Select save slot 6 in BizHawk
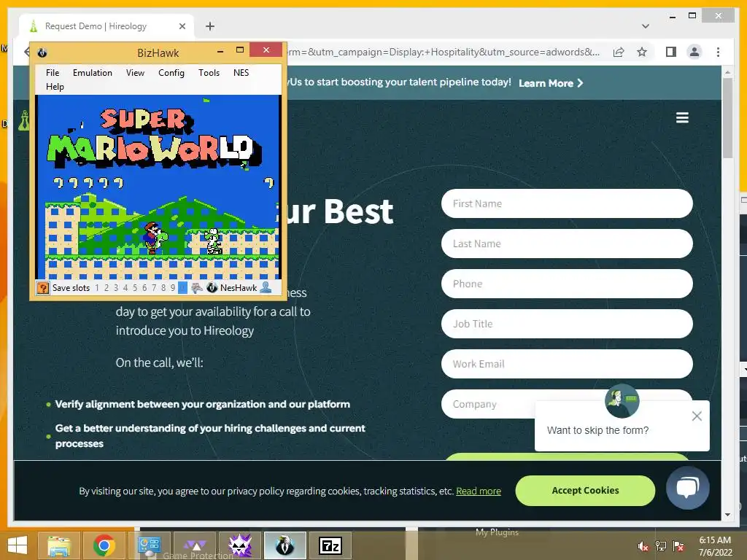Image resolution: width=747 pixels, height=560 pixels. click(x=144, y=287)
